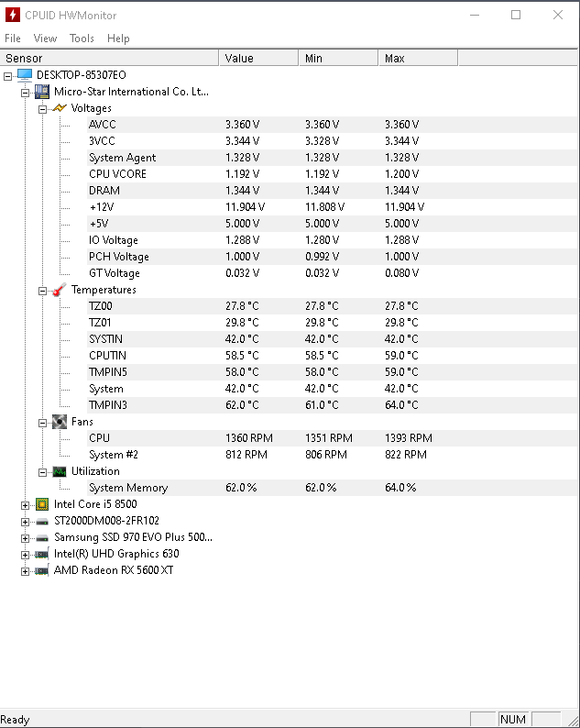The width and height of the screenshot is (580, 728).
Task: Click the 1360 RPM CPU fan value
Action: coord(249,438)
